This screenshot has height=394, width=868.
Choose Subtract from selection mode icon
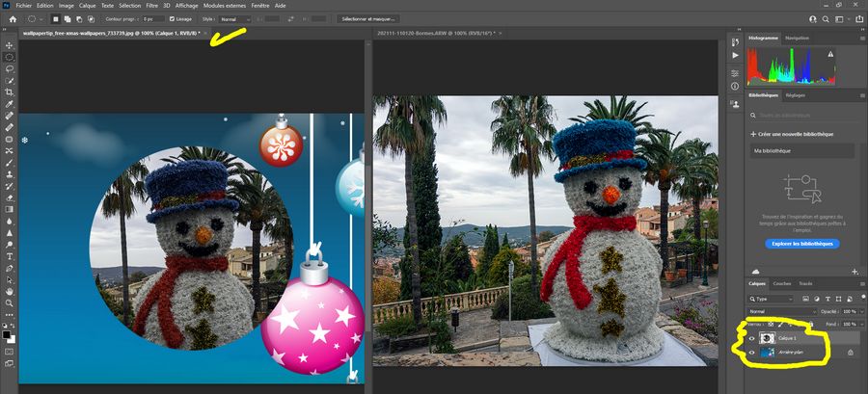coord(79,19)
